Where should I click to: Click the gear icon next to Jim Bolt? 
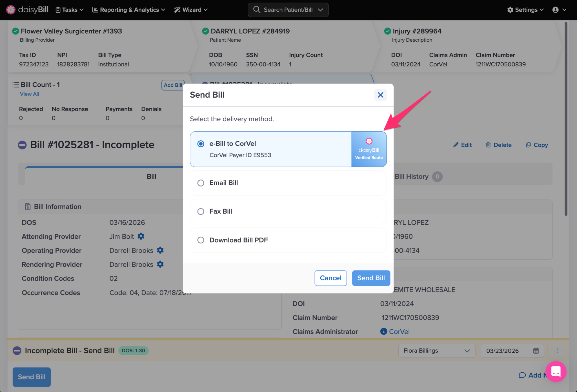141,236
